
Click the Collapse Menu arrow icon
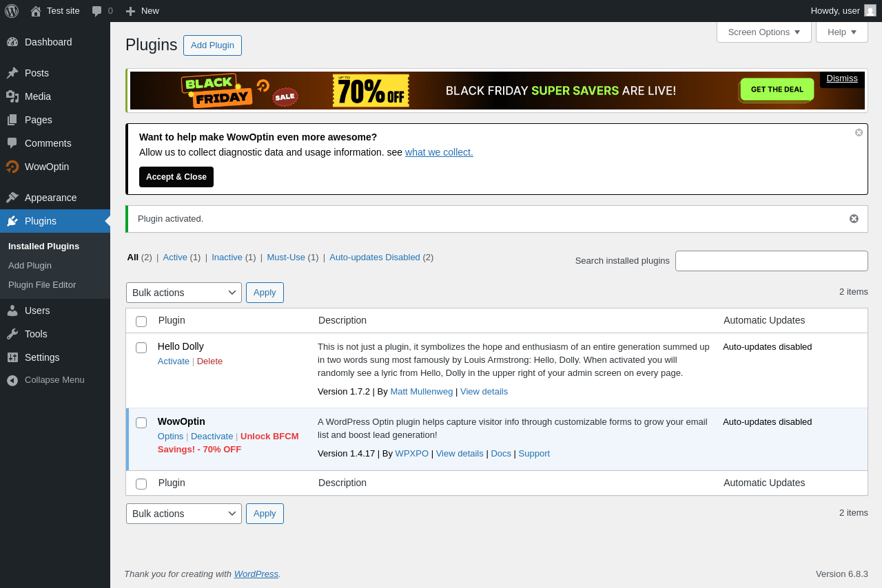point(12,380)
